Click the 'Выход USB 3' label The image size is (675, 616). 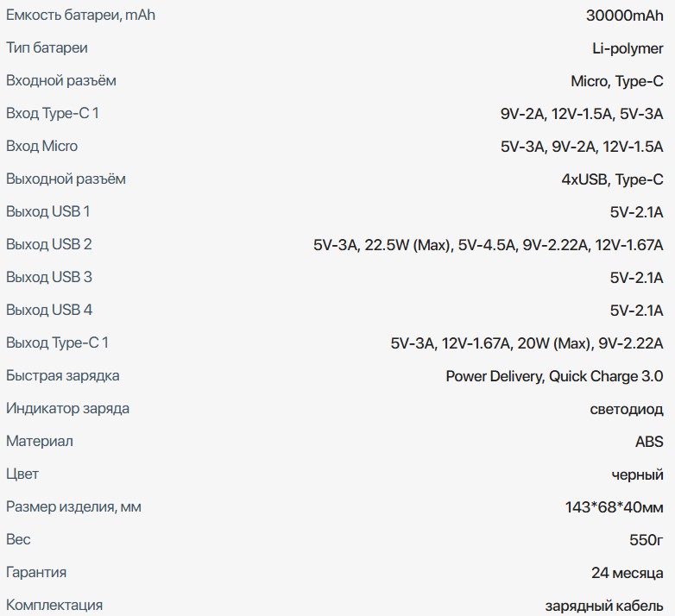[48, 278]
